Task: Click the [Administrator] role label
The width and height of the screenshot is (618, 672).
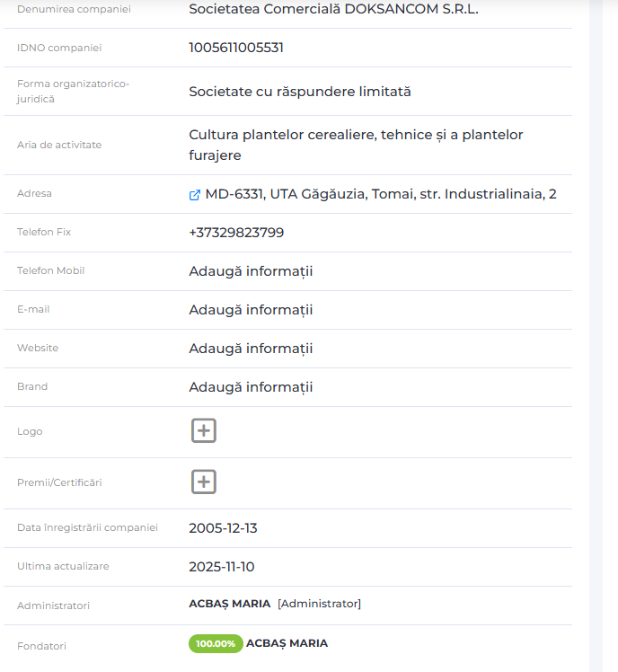Action: coord(319,604)
